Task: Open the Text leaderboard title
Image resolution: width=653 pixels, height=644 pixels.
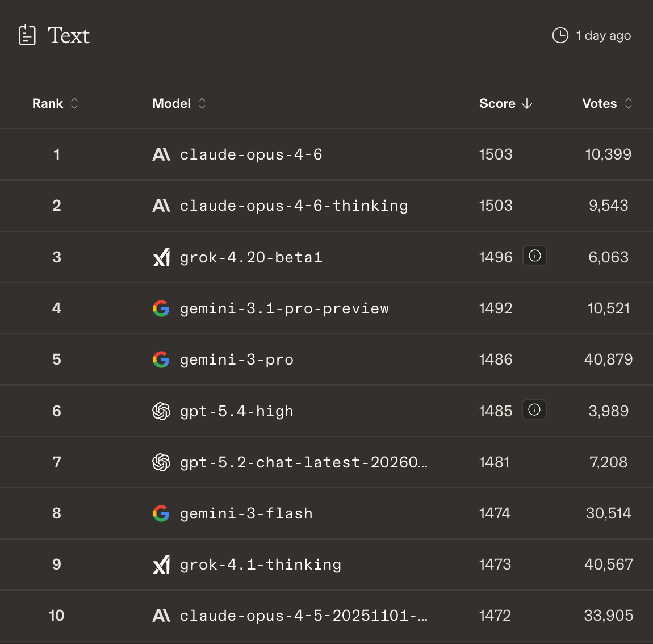Action: (x=68, y=35)
